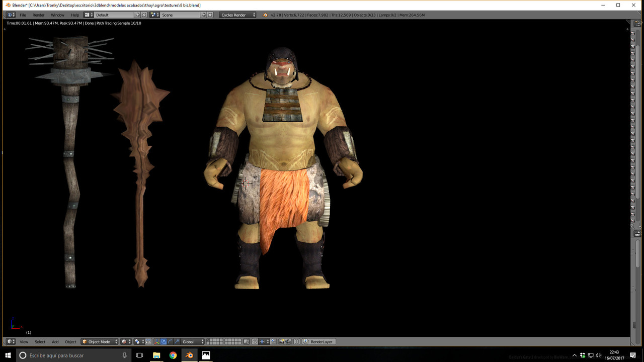This screenshot has width=644, height=362.
Task: Open the Add menu in viewport header
Action: (x=55, y=342)
